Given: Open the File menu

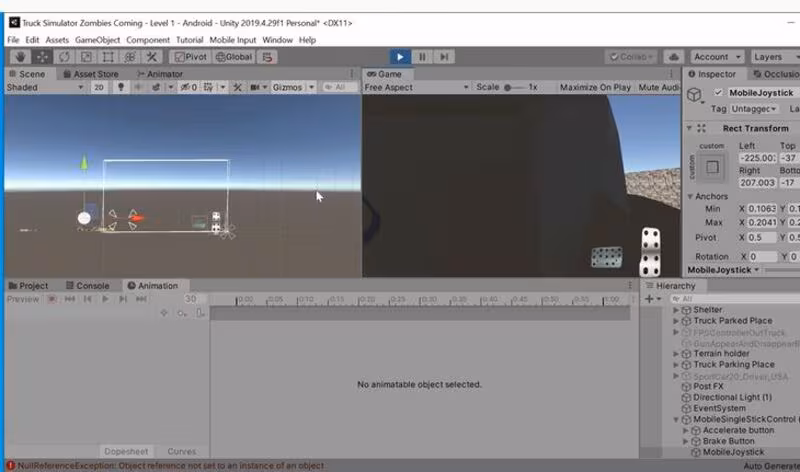Looking at the screenshot, I should point(13,40).
